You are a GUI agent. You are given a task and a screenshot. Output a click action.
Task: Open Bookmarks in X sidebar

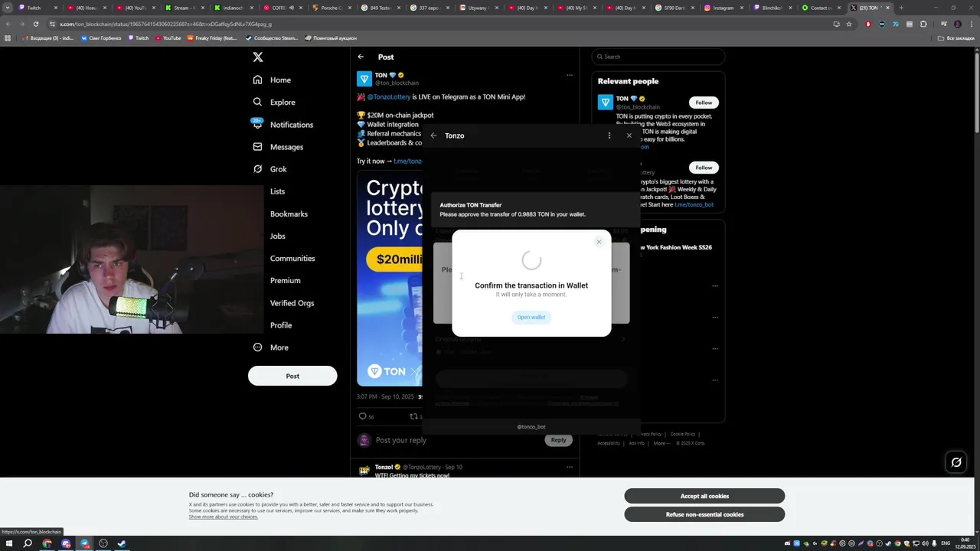tap(289, 214)
